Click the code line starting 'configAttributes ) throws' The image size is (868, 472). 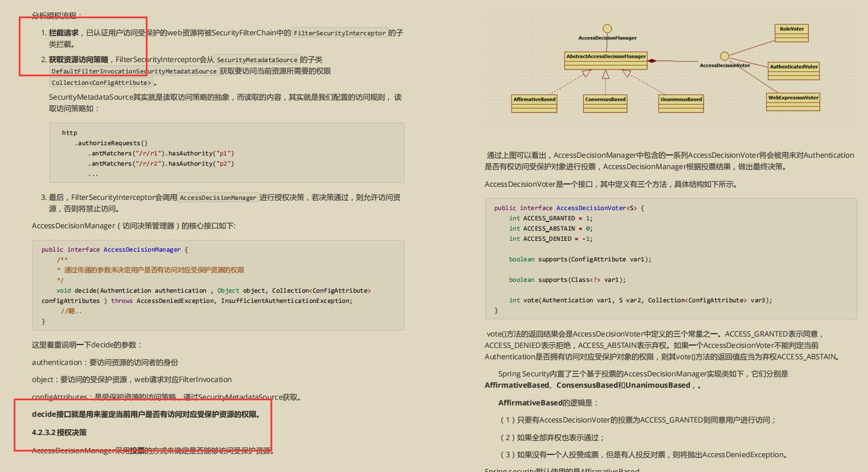click(197, 301)
